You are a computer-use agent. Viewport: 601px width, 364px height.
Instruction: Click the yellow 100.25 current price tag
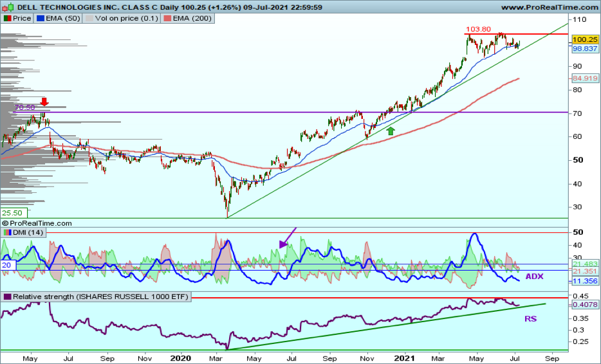tap(585, 39)
